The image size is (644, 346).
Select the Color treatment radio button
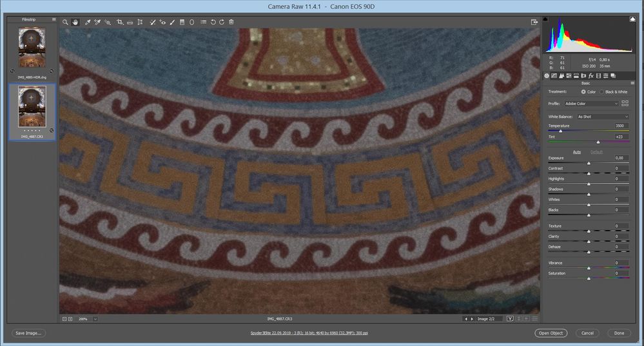[583, 92]
